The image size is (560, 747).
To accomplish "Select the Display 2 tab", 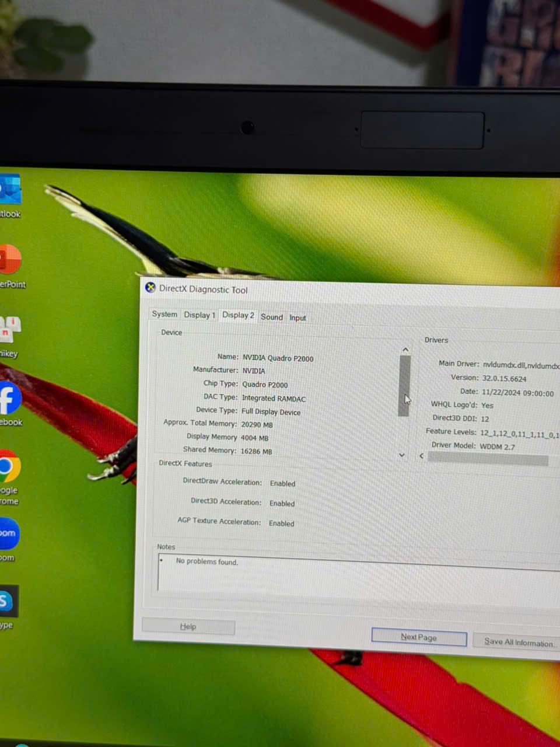I will click(238, 315).
